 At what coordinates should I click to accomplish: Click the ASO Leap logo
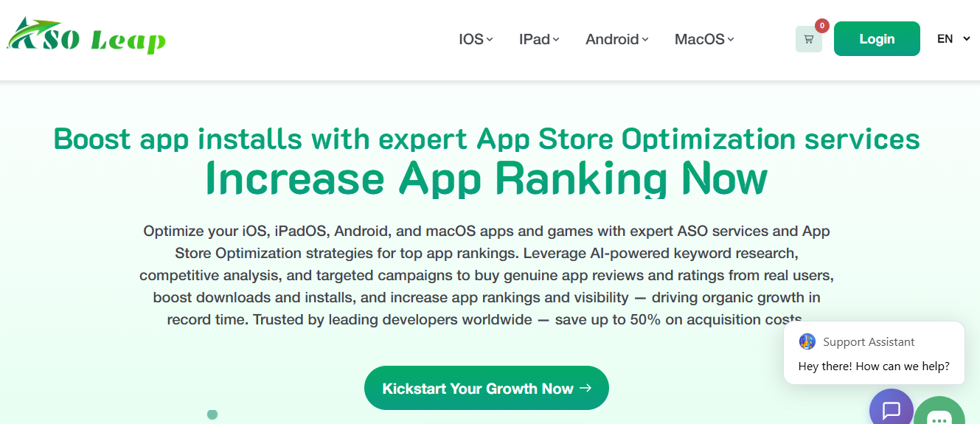(87, 35)
